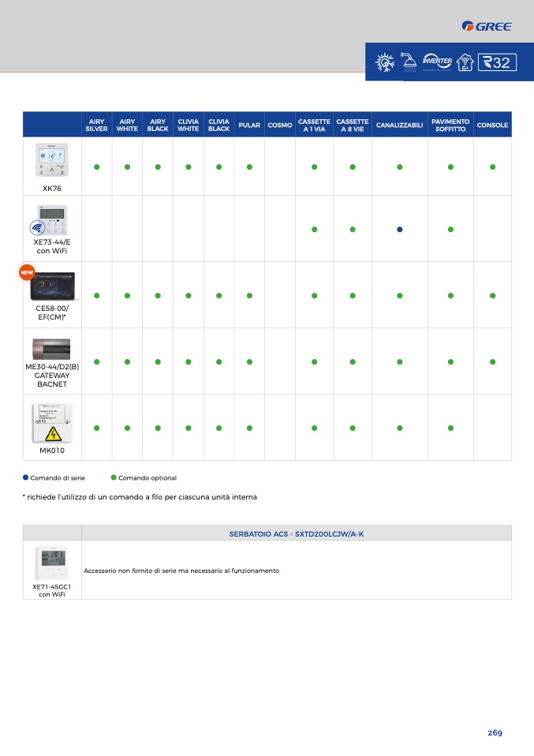Image resolution: width=534 pixels, height=756 pixels.
Task: Click green dot for MK010 Canalizzabili
Action: 400,429
